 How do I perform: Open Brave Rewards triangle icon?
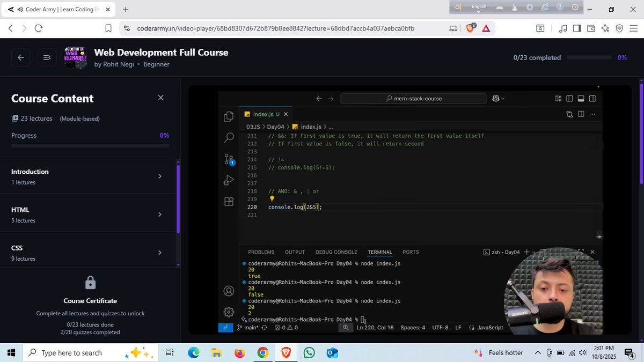pos(486,28)
